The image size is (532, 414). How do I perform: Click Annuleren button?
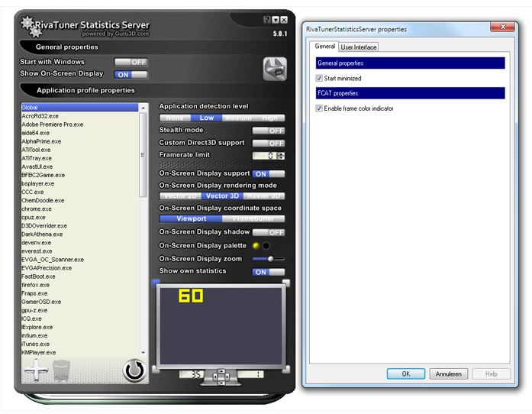449,374
